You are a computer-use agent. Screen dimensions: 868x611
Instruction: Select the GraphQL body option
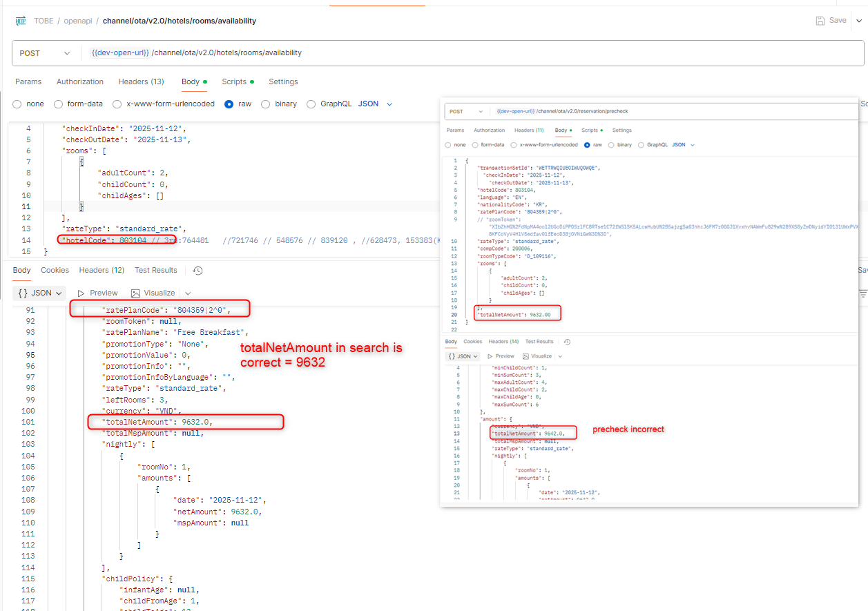(x=311, y=104)
